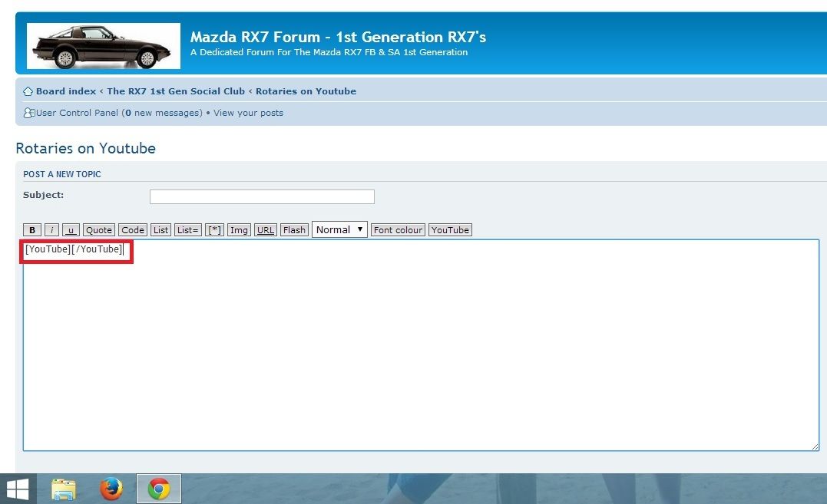Insert an unordered List tag

coord(160,230)
